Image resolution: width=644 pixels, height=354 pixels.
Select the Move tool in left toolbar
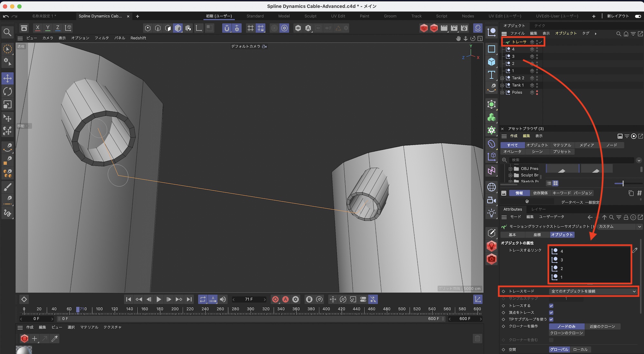tap(7, 78)
